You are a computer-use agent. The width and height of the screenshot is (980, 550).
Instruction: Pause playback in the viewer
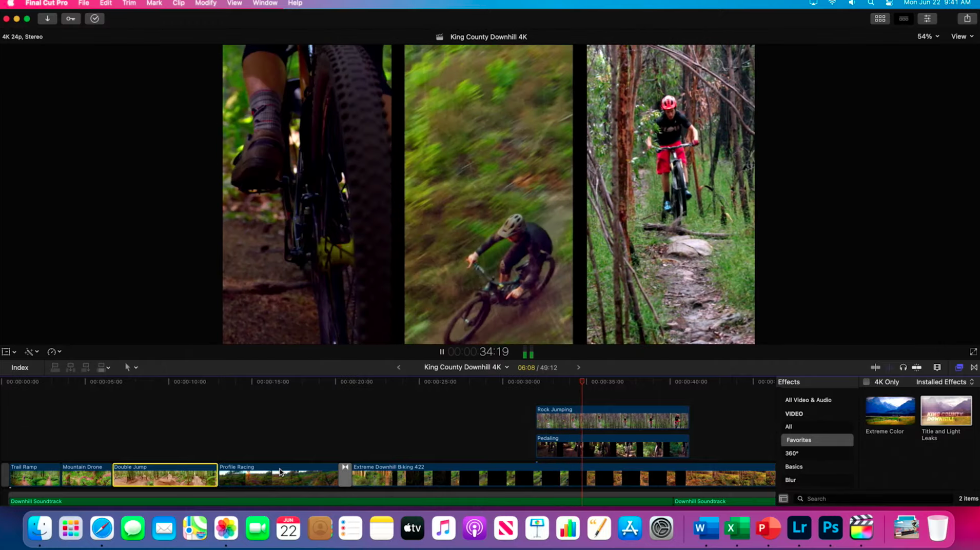442,352
